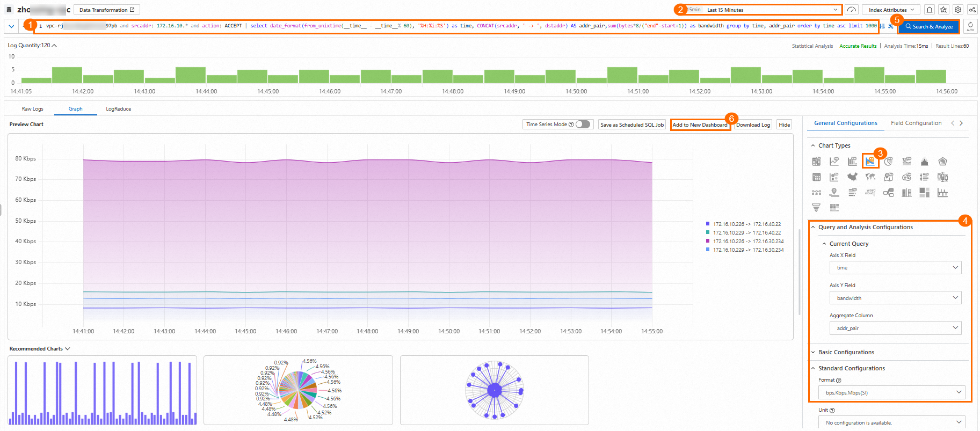Image resolution: width=980 pixels, height=431 pixels.
Task: Select the geo pin map chart
Action: point(889,177)
